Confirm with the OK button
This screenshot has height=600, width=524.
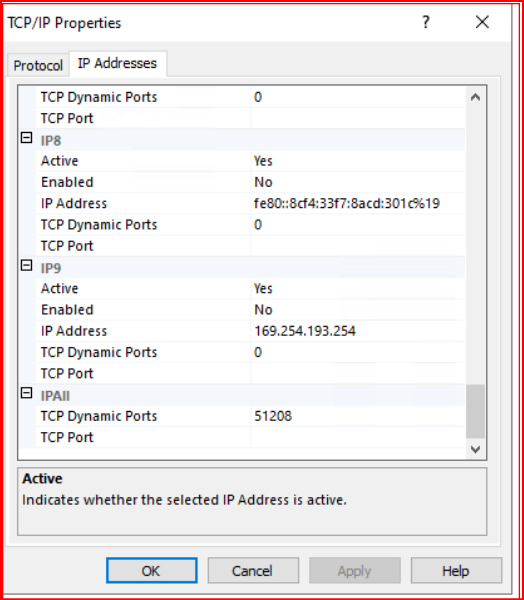(x=152, y=571)
